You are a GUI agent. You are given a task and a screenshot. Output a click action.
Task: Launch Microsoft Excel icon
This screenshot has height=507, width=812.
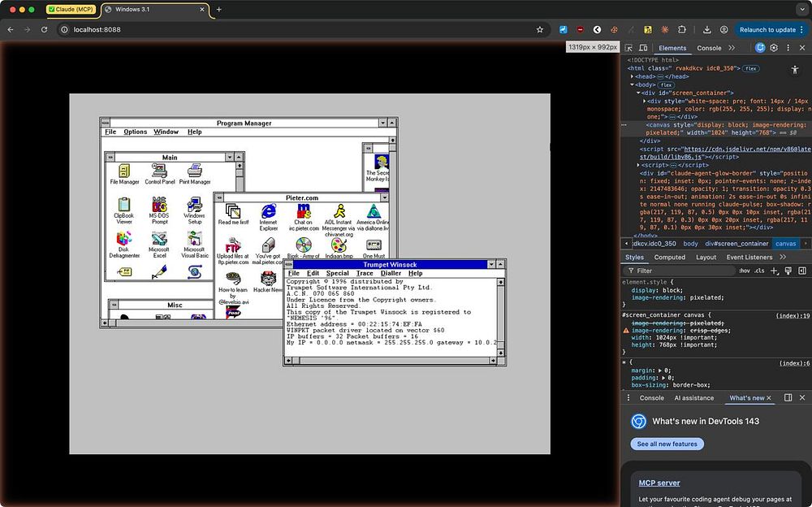(x=159, y=240)
